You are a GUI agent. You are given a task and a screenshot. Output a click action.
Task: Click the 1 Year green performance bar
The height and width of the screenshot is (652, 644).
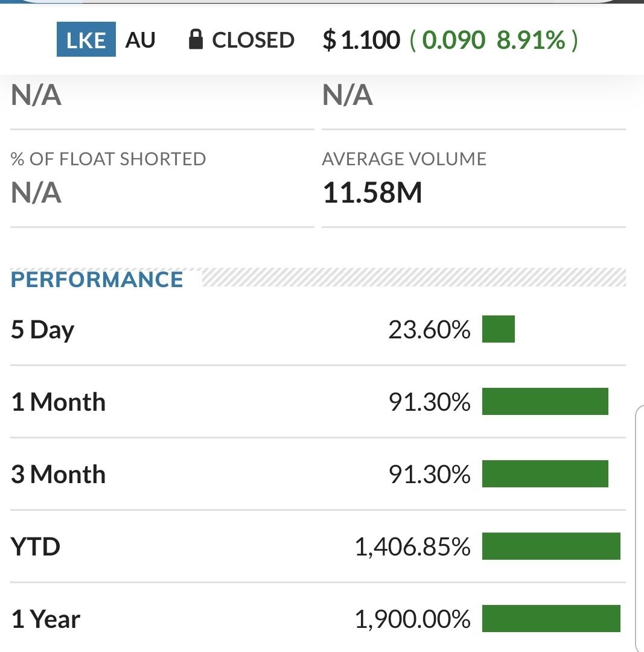(x=551, y=618)
